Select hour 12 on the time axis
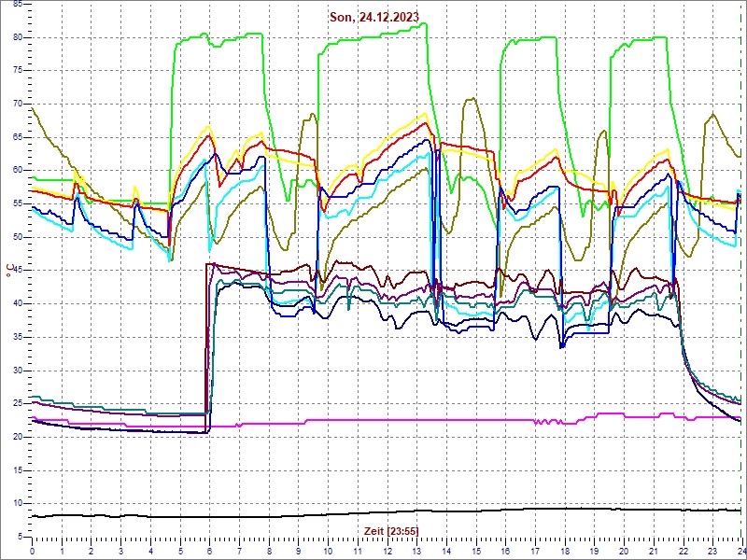The image size is (747, 560). pos(387,552)
